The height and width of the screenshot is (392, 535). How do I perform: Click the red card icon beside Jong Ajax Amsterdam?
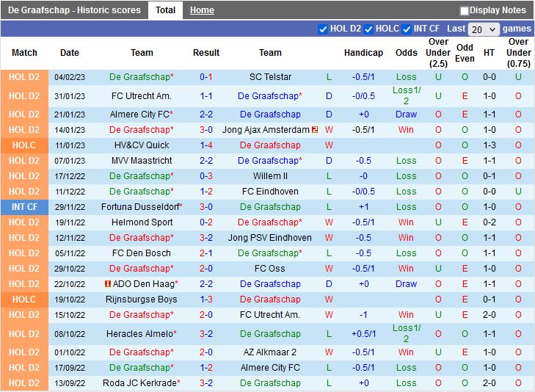(x=315, y=130)
